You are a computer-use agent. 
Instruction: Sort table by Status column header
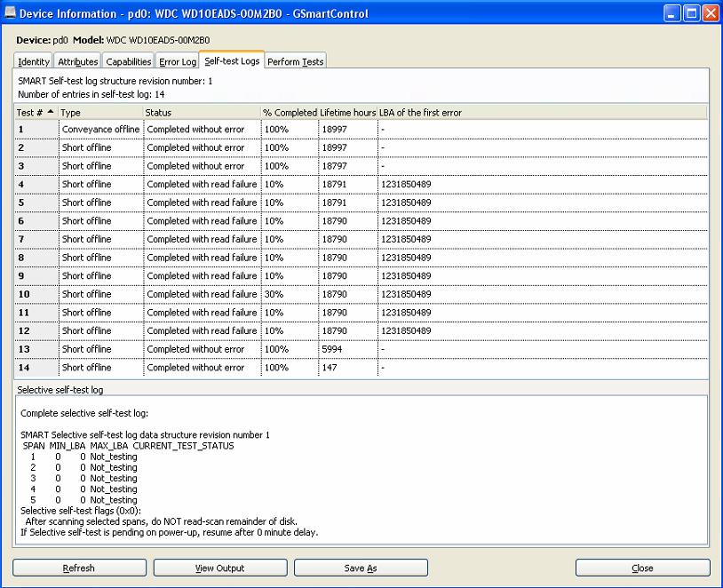point(202,113)
